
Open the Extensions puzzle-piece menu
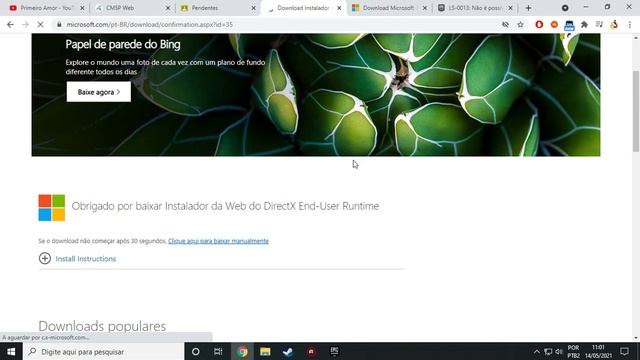(x=584, y=24)
